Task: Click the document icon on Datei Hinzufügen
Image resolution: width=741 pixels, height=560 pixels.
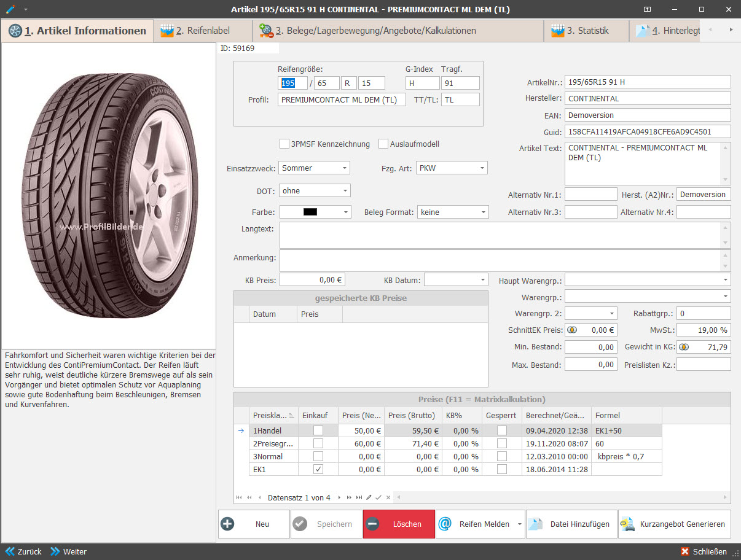Action: coord(536,524)
